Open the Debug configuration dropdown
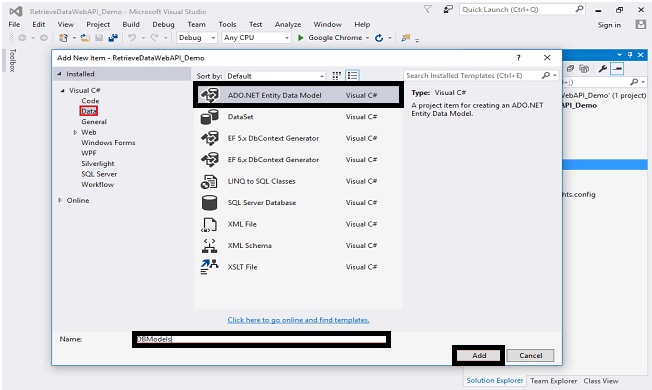Image resolution: width=652 pixels, height=390 pixels. pyautogui.click(x=197, y=38)
